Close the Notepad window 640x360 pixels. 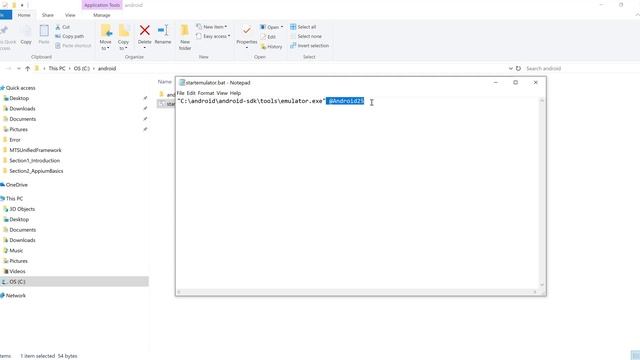536,82
